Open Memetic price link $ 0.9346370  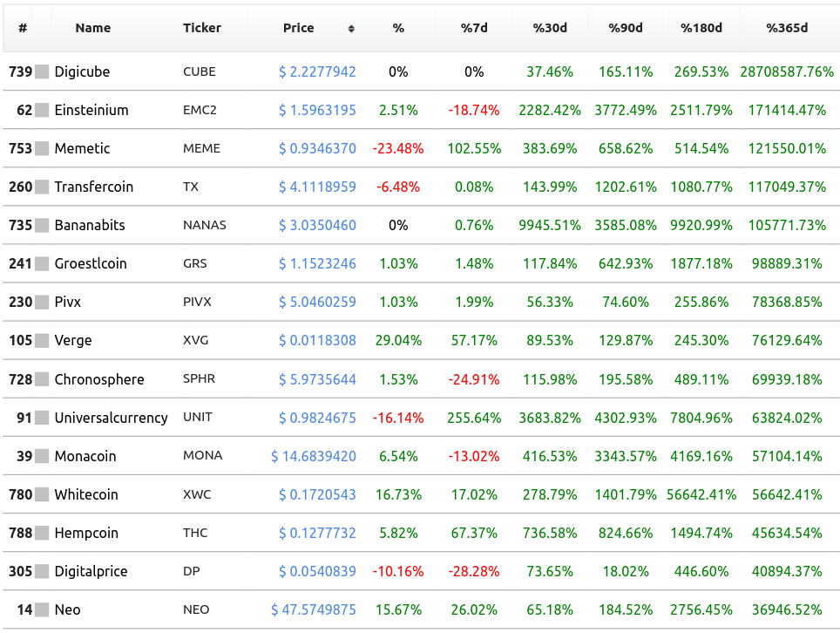tap(317, 148)
